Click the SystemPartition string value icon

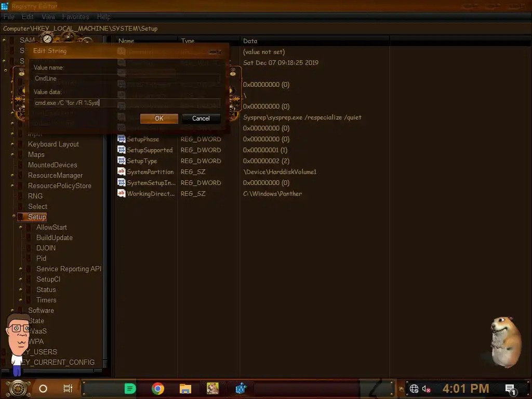coord(121,171)
